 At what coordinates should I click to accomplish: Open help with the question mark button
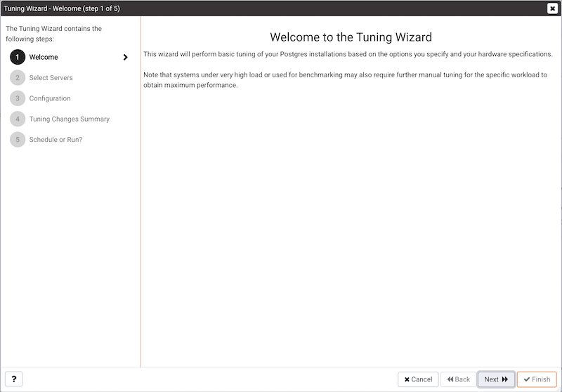[x=14, y=379]
